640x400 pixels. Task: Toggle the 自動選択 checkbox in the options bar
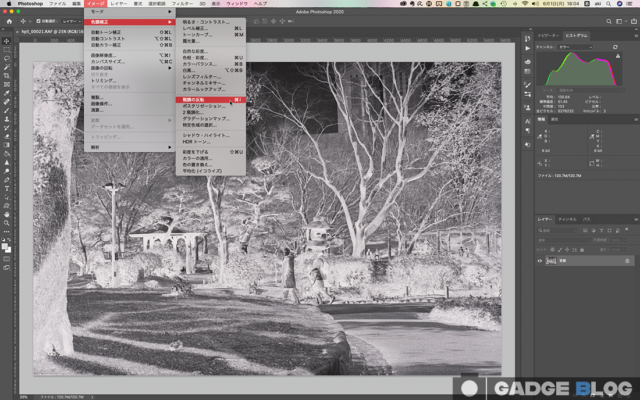pos(38,21)
